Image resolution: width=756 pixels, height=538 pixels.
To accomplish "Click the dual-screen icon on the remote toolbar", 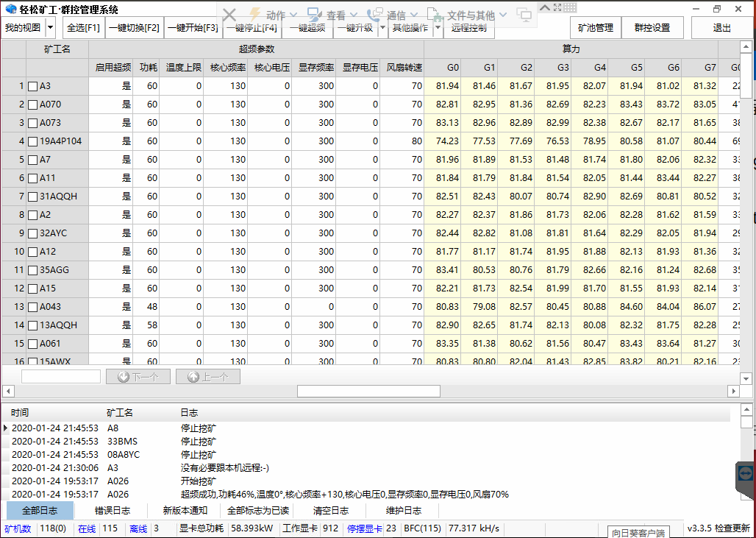I will [524, 15].
